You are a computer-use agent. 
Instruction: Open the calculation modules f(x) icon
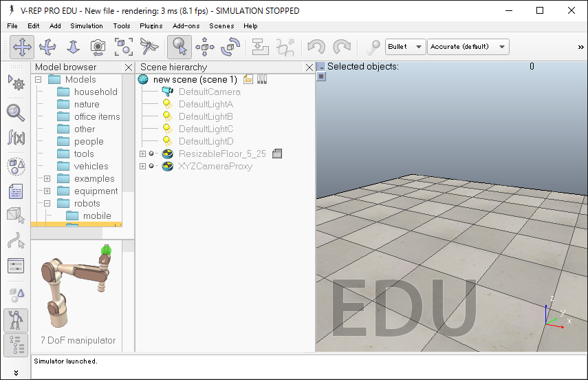[x=16, y=137]
